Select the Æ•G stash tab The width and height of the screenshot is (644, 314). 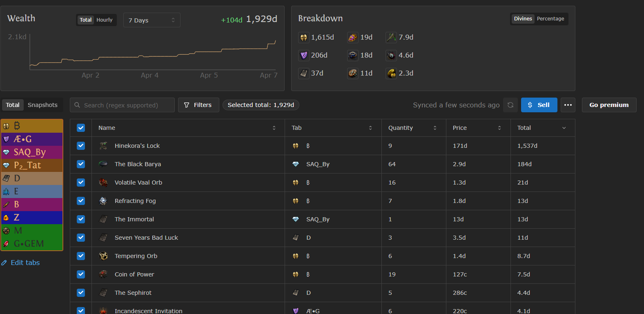(32, 139)
